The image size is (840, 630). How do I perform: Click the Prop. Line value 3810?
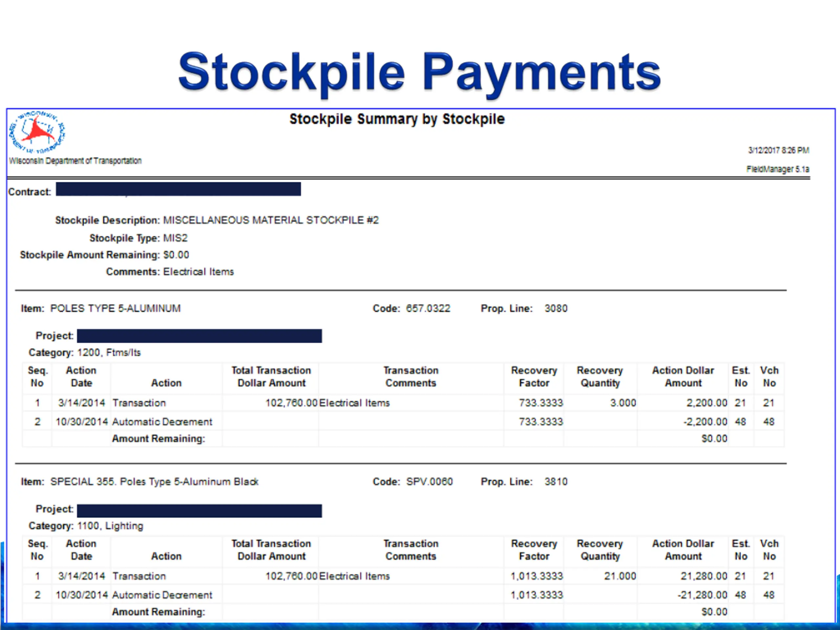[x=556, y=482]
